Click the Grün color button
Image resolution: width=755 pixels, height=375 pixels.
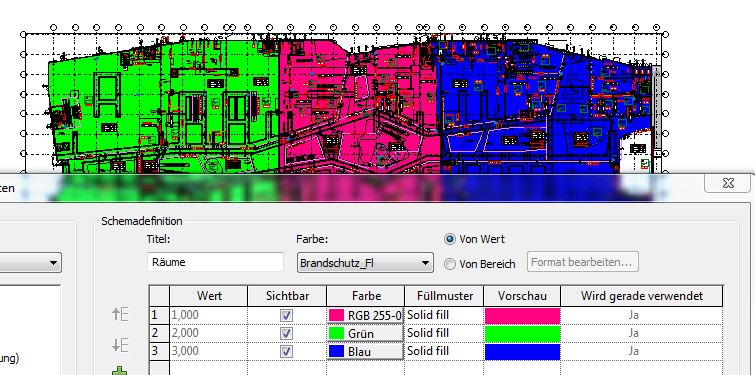coord(365,333)
